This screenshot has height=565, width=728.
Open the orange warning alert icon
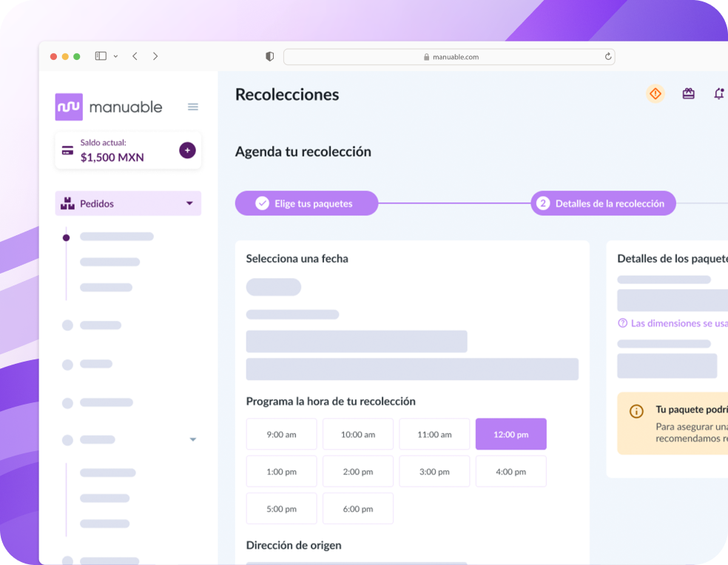point(655,94)
